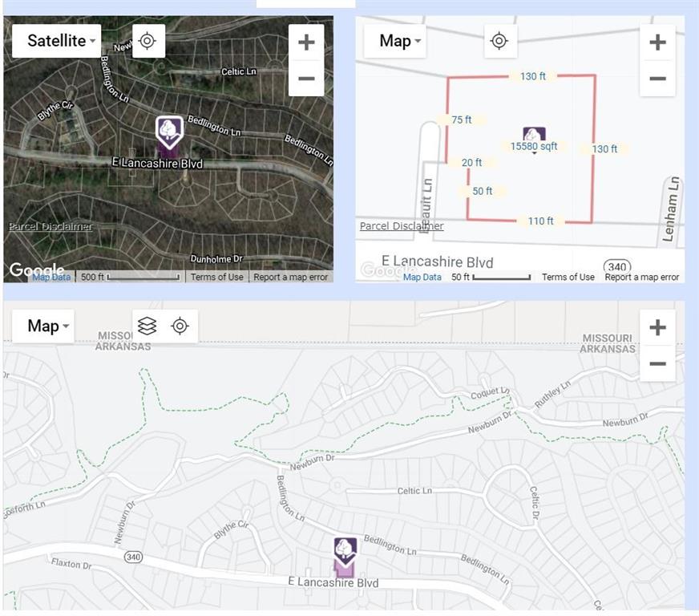Click locate button on bottom map
This screenshot has width=699, height=616.
click(x=180, y=326)
